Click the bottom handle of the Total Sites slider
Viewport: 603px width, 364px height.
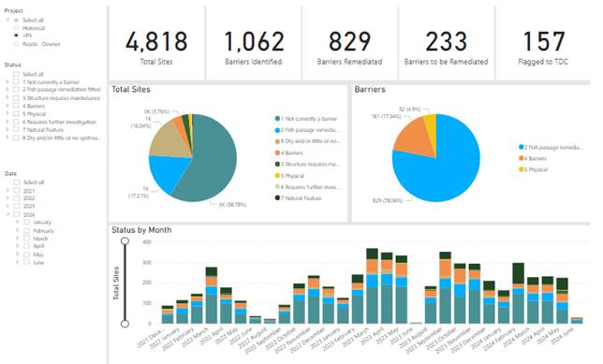click(x=125, y=324)
